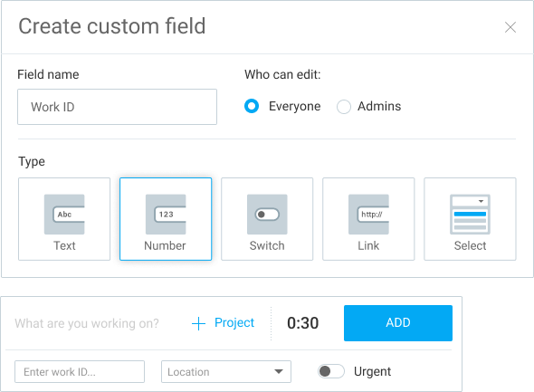534x392 pixels.
Task: Click the Type section heading
Action: pos(32,161)
